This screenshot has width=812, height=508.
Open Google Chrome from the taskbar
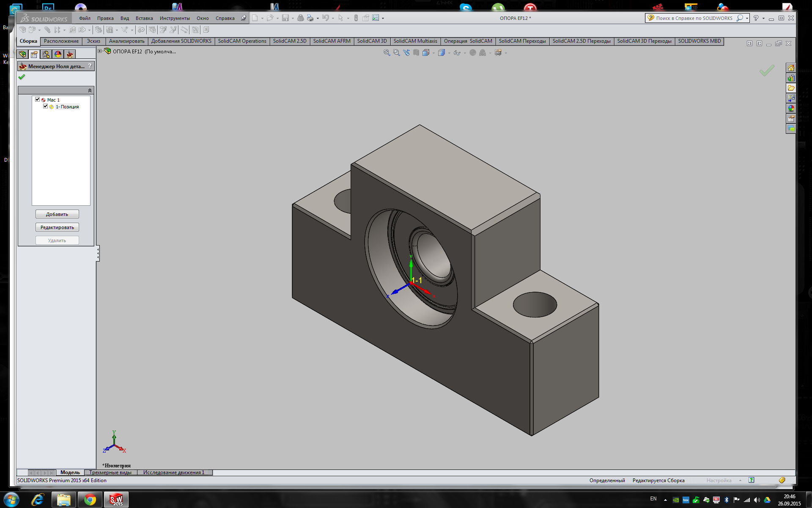pos(90,500)
